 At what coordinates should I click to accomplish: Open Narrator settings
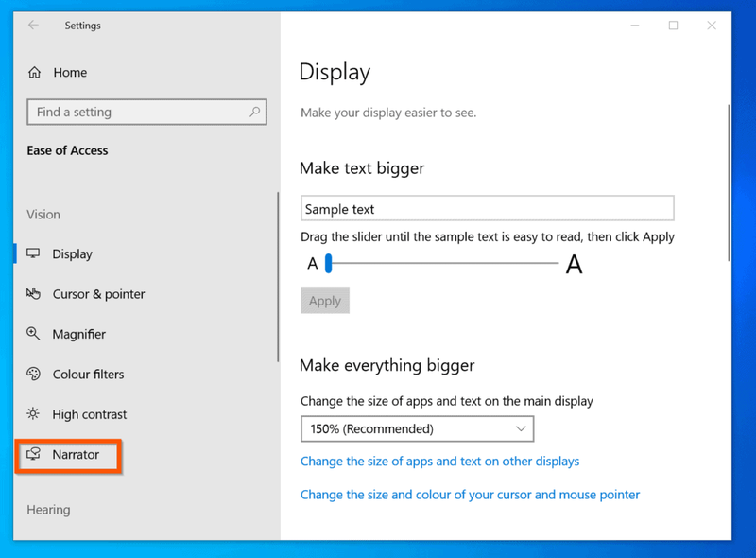tap(76, 454)
